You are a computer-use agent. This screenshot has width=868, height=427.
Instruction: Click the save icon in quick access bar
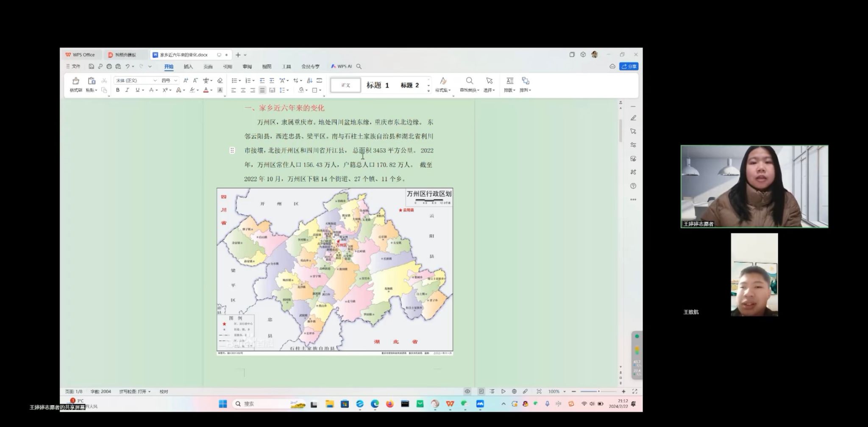pos(91,67)
